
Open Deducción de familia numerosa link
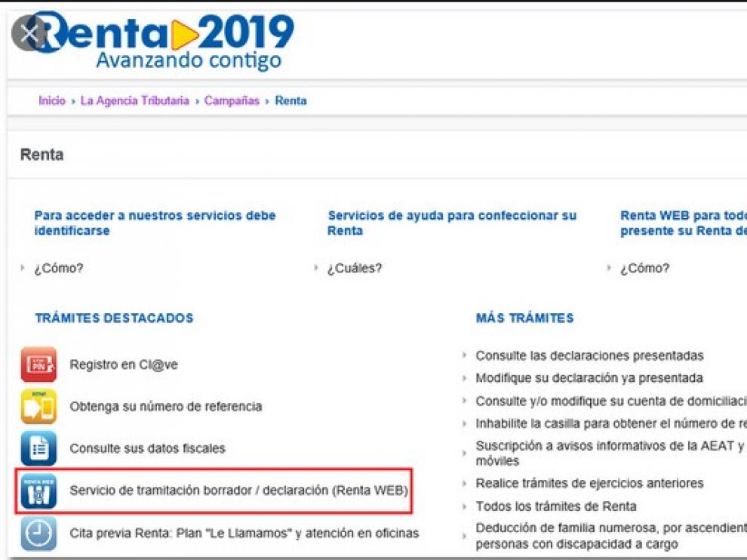pos(611,536)
